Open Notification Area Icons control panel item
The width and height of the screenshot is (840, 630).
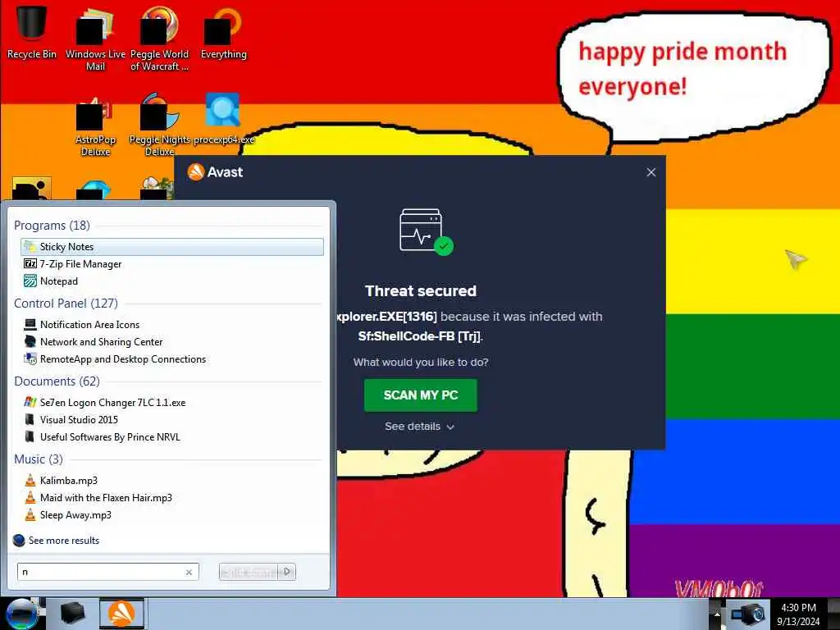(172, 325)
